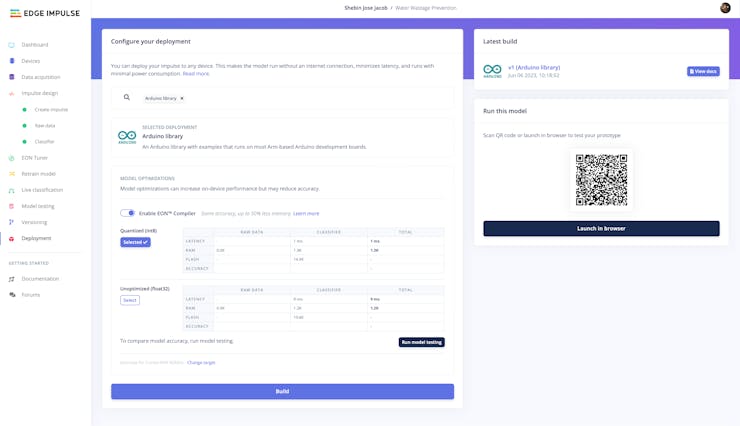
Task: Open Documentation link in sidebar
Action: pos(40,279)
